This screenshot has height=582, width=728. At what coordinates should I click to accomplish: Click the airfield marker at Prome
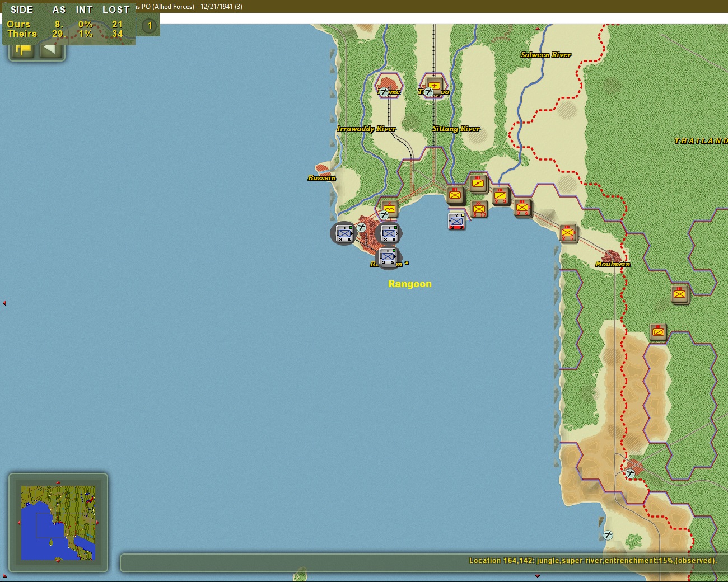tap(384, 91)
